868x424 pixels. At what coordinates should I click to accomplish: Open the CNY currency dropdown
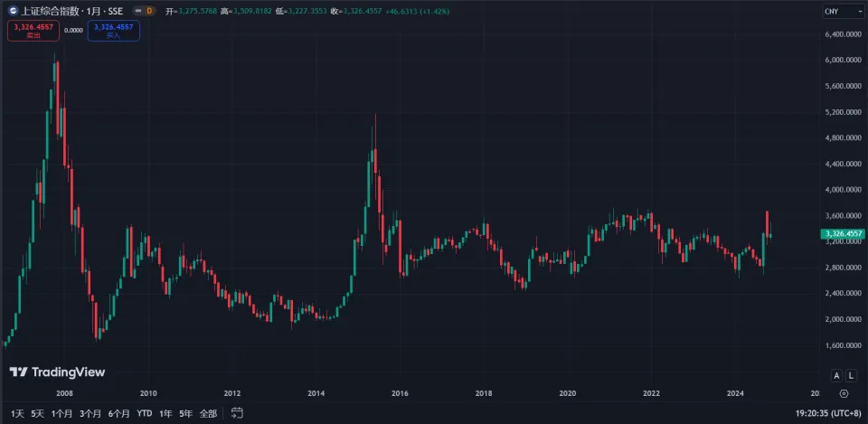(842, 11)
